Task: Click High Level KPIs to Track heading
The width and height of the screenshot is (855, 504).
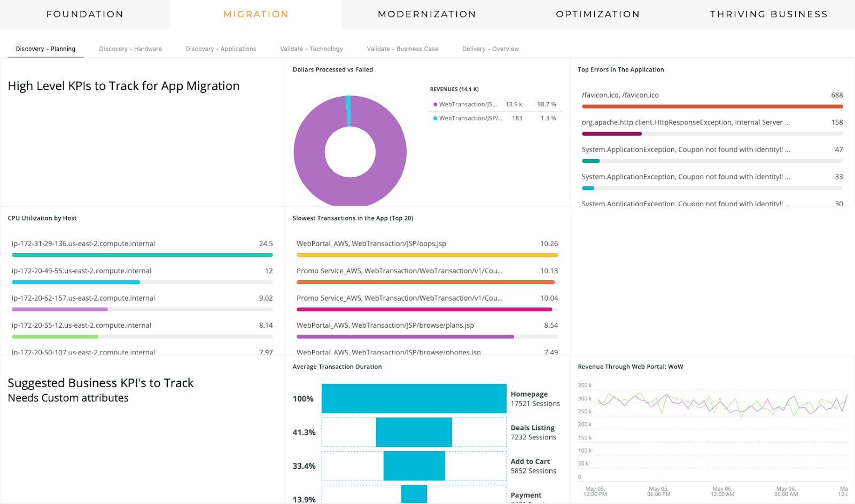Action: 123,86
